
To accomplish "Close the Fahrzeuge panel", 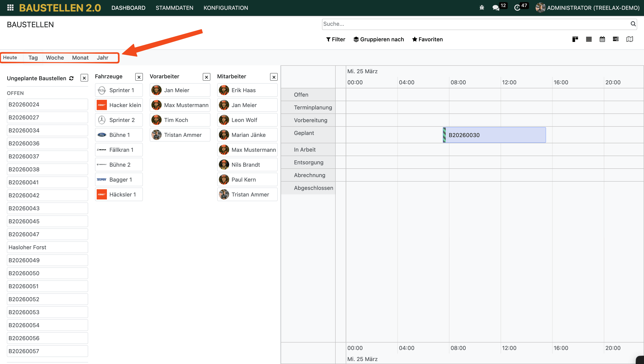I will [x=139, y=77].
